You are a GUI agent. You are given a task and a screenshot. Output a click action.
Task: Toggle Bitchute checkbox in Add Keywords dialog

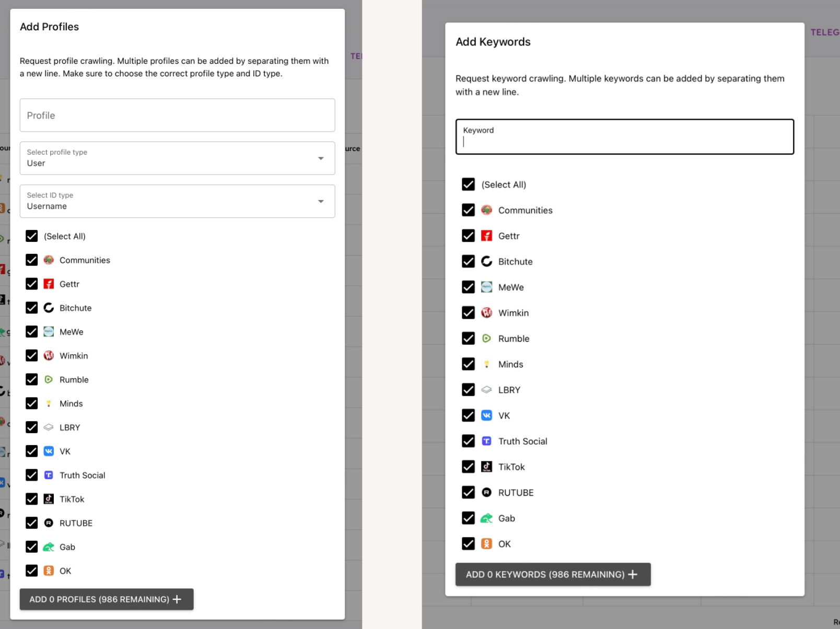click(469, 261)
